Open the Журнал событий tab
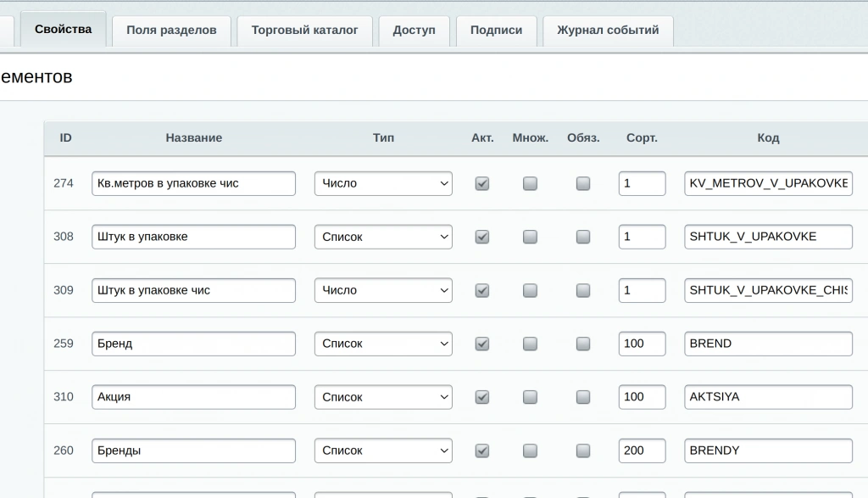 click(608, 31)
